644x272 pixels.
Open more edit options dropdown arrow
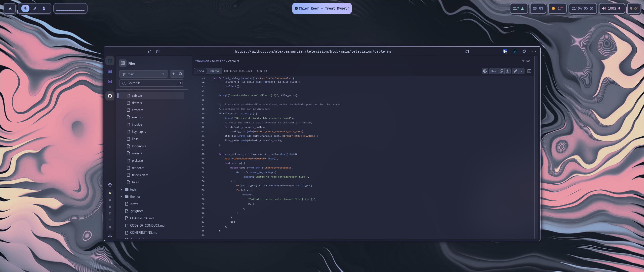click(x=521, y=71)
